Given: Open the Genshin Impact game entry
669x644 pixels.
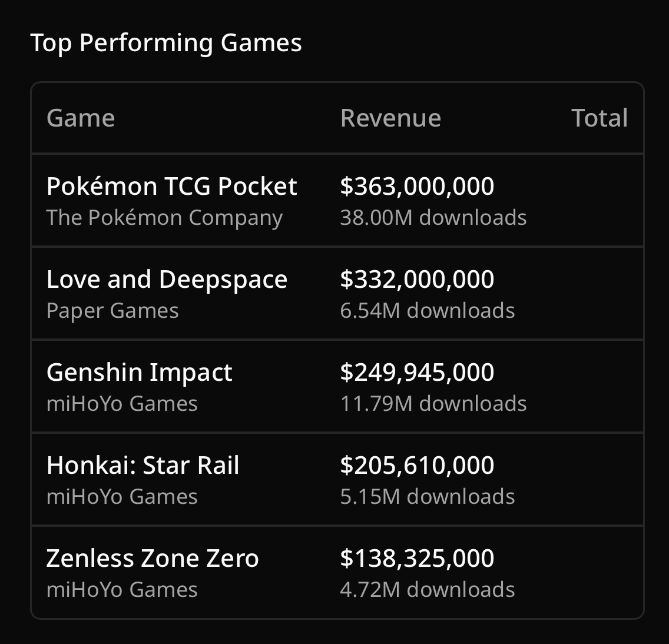Looking at the screenshot, I should click(139, 373).
